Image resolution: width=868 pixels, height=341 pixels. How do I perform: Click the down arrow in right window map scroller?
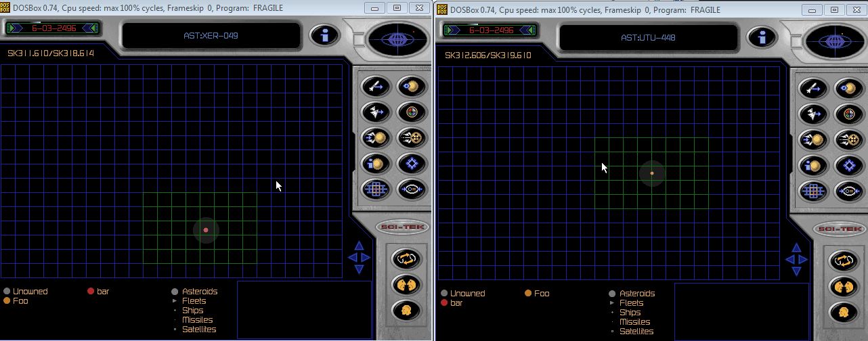[x=797, y=271]
